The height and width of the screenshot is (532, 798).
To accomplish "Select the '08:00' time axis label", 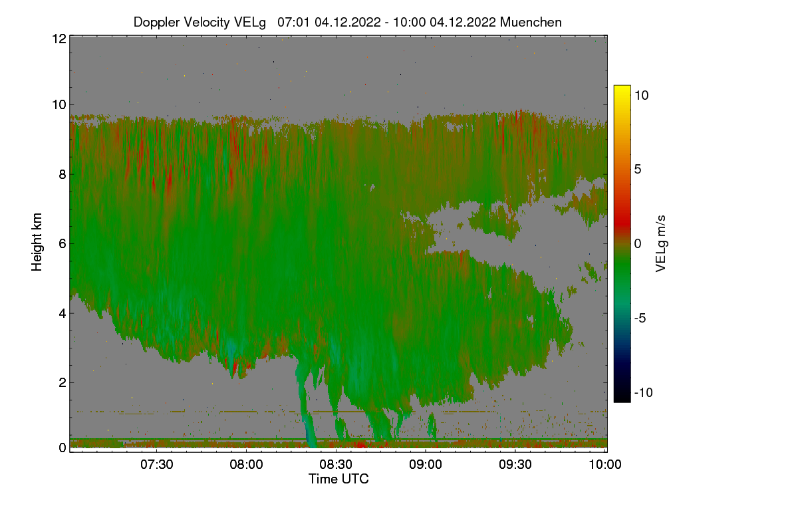I will coord(246,465).
